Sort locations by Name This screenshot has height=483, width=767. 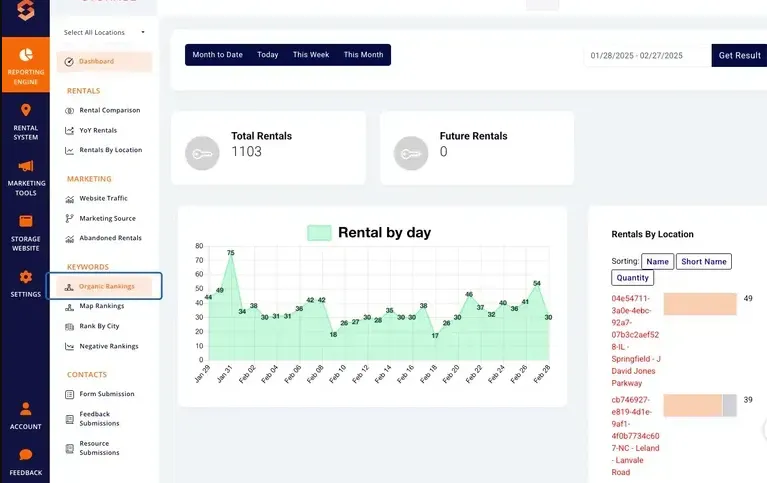point(657,261)
